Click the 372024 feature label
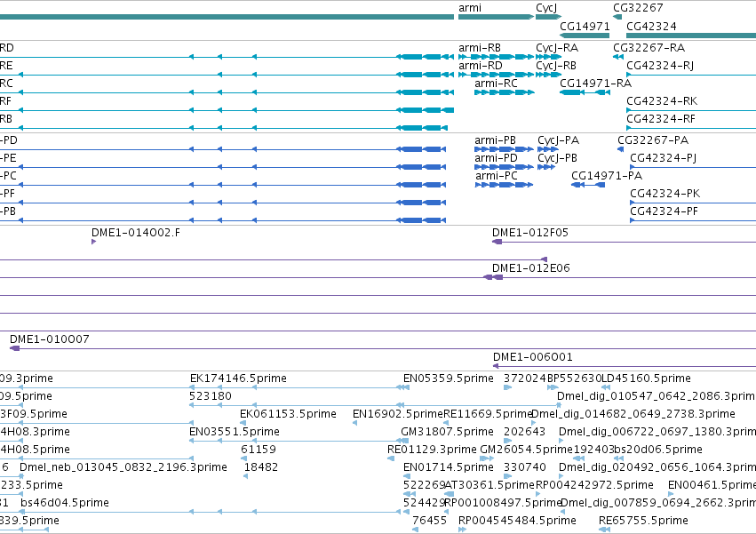This screenshot has height=534, width=756. pyautogui.click(x=525, y=379)
